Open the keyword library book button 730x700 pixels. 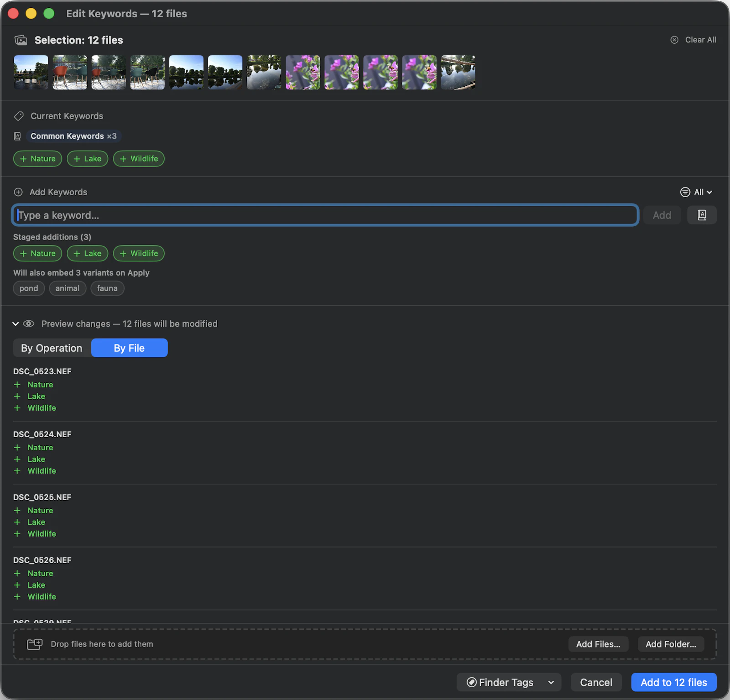click(702, 215)
